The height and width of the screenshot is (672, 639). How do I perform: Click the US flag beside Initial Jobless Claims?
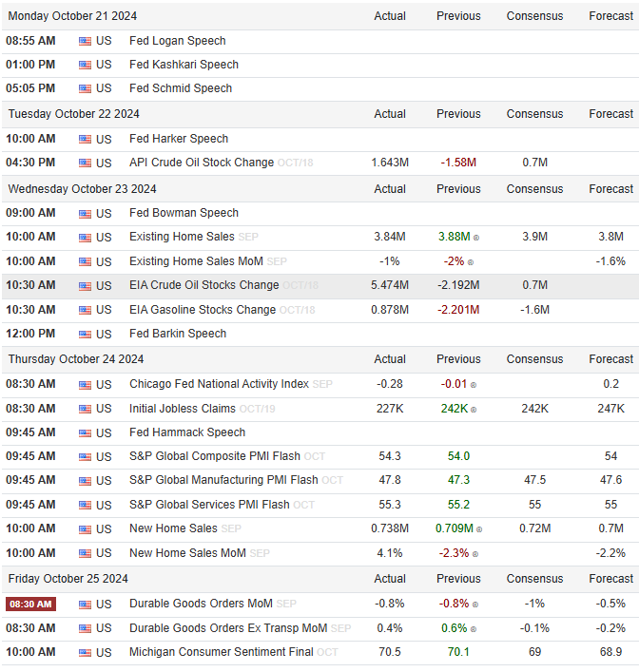[85, 409]
